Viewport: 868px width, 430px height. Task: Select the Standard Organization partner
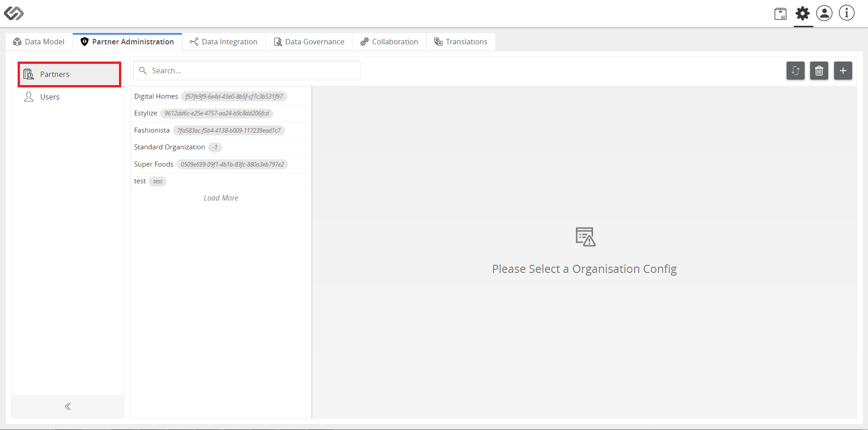(221, 147)
